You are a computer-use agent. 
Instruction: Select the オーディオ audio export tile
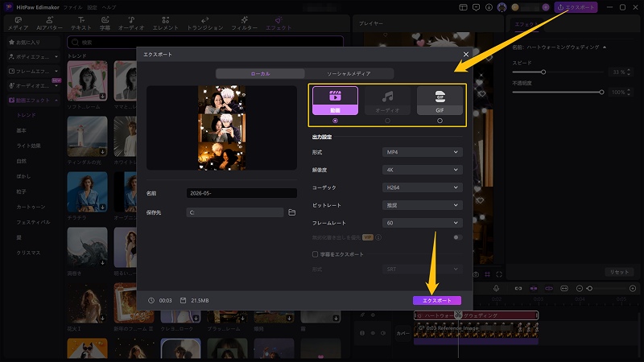click(387, 101)
